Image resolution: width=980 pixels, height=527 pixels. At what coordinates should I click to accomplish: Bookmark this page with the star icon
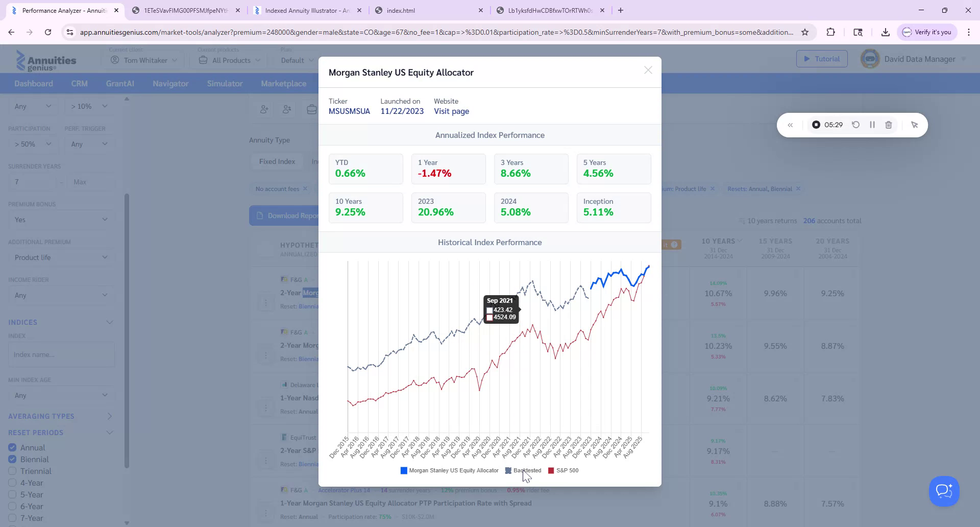(x=805, y=32)
